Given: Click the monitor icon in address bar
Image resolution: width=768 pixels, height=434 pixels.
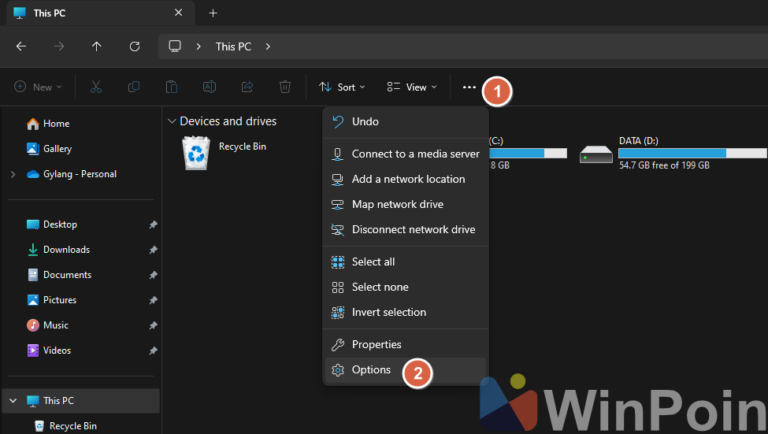Looking at the screenshot, I should coord(175,47).
